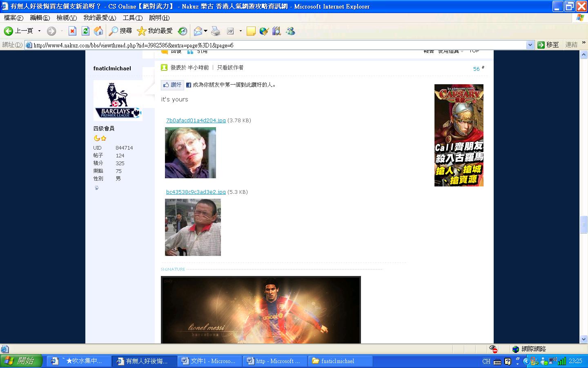Click the keyboard icon in the system tray
Viewport: 588px width, 368px height.
[497, 361]
